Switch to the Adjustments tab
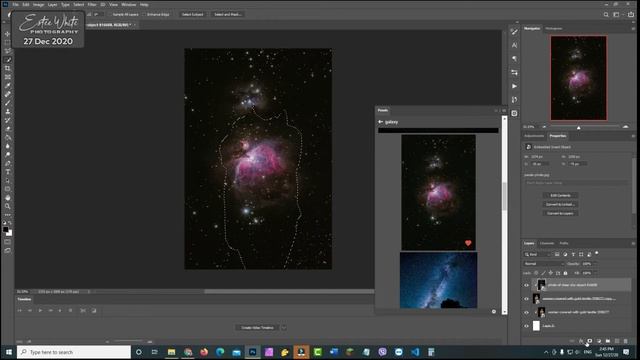This screenshot has width=640, height=360. [534, 136]
